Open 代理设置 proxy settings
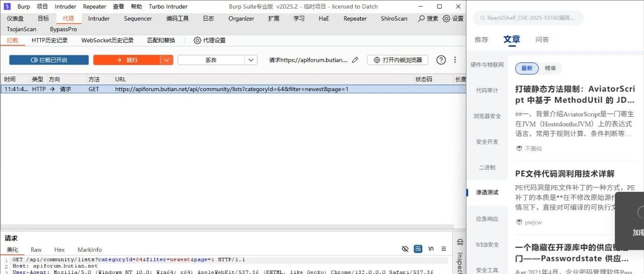This screenshot has height=274, width=644. (x=209, y=40)
